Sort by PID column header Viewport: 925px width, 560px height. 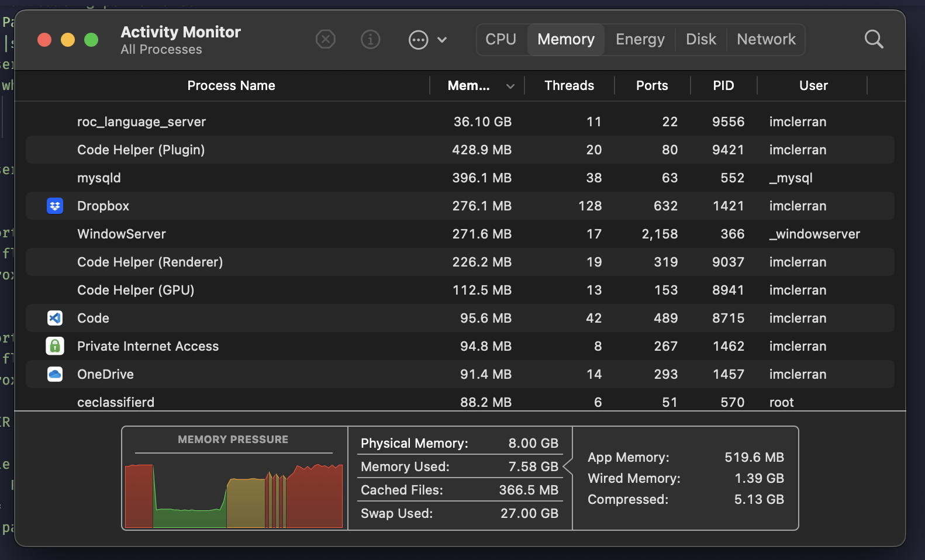tap(723, 86)
